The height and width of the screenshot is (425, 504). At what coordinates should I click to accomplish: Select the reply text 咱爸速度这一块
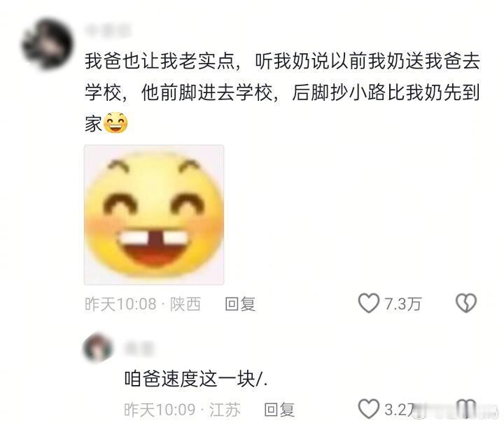point(196,378)
